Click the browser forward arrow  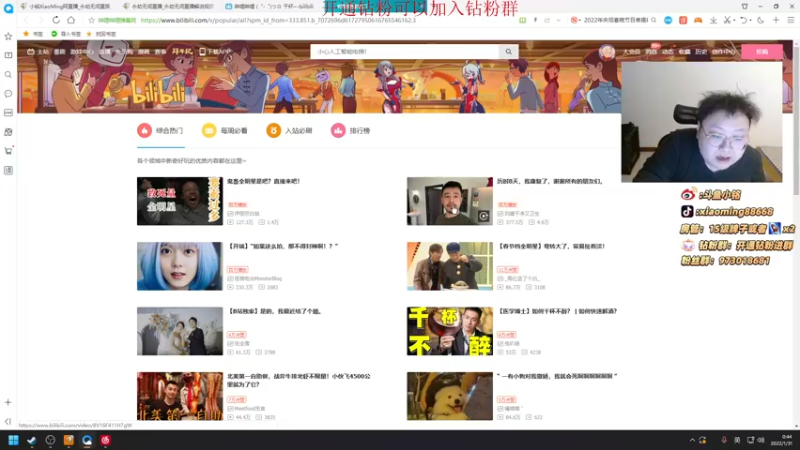click(40, 20)
